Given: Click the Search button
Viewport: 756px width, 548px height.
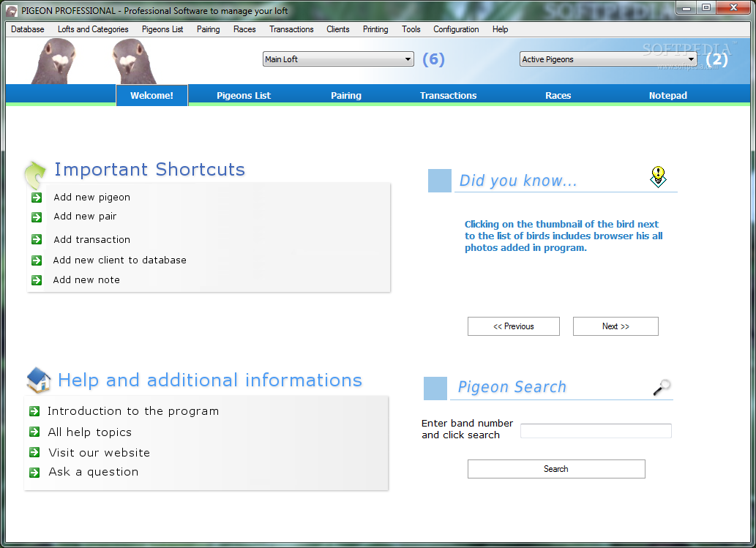Looking at the screenshot, I should (556, 469).
